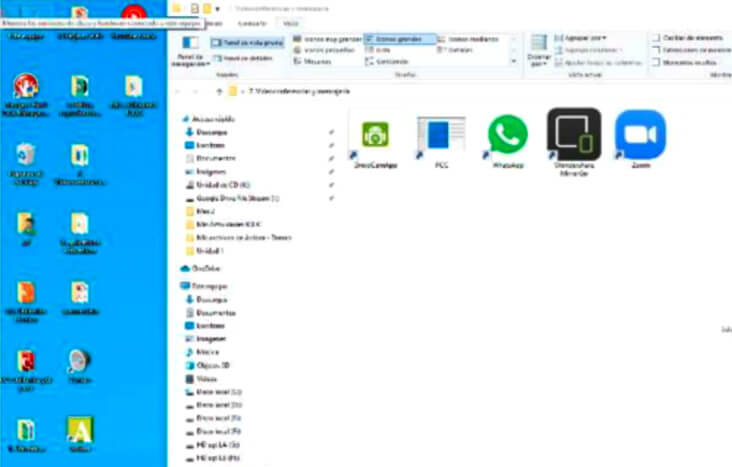Open Unidad de CD in quick access
Image resolution: width=732 pixels, height=467 pixels.
(x=218, y=185)
